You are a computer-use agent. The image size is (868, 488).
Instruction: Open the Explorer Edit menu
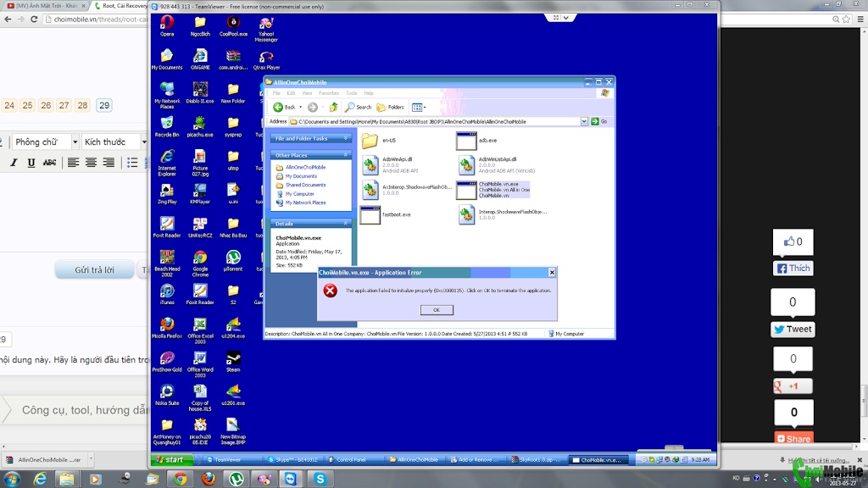coord(291,93)
